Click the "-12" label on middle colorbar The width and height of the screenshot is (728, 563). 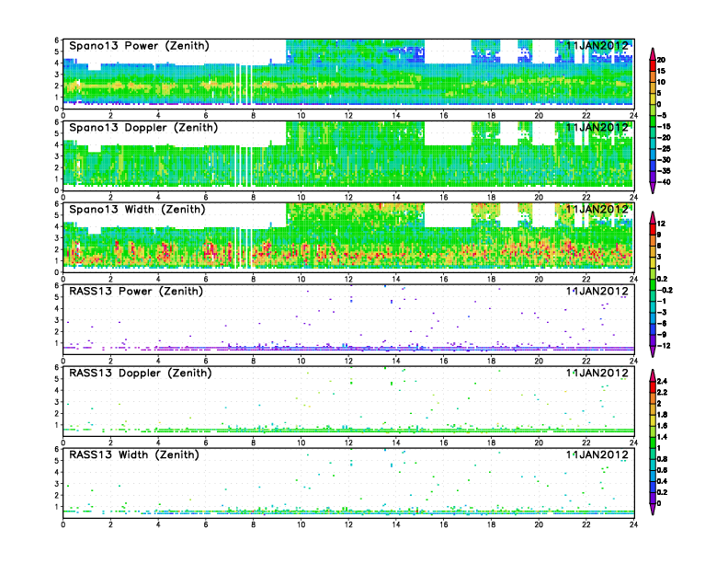(664, 346)
